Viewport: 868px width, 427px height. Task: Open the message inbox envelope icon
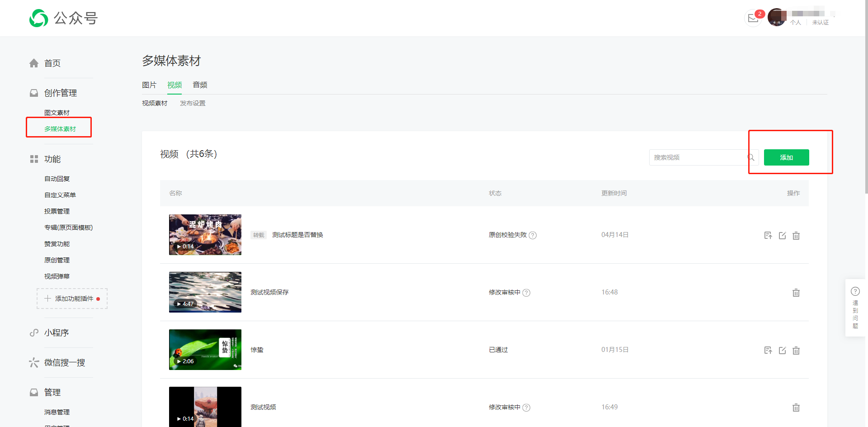pyautogui.click(x=753, y=18)
